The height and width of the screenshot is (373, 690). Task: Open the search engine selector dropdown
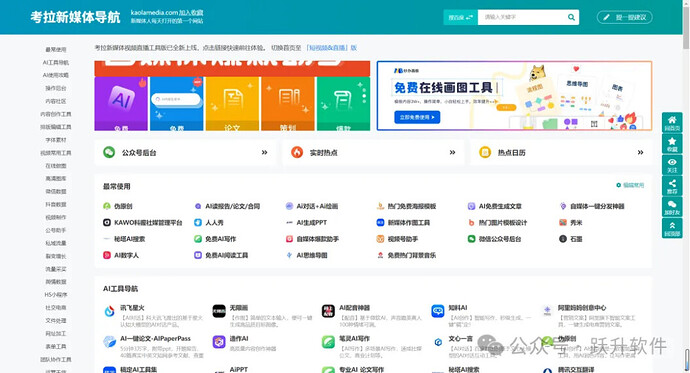pyautogui.click(x=460, y=17)
